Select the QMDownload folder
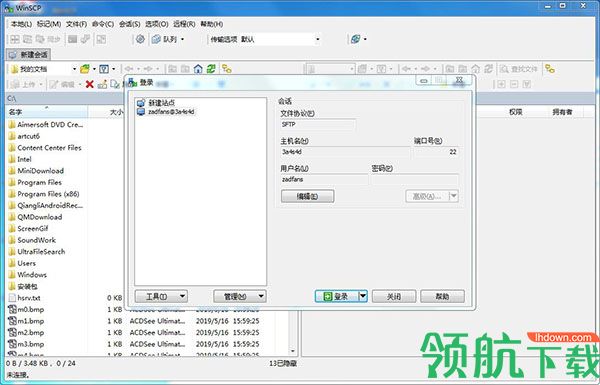The image size is (600, 385). click(x=36, y=217)
